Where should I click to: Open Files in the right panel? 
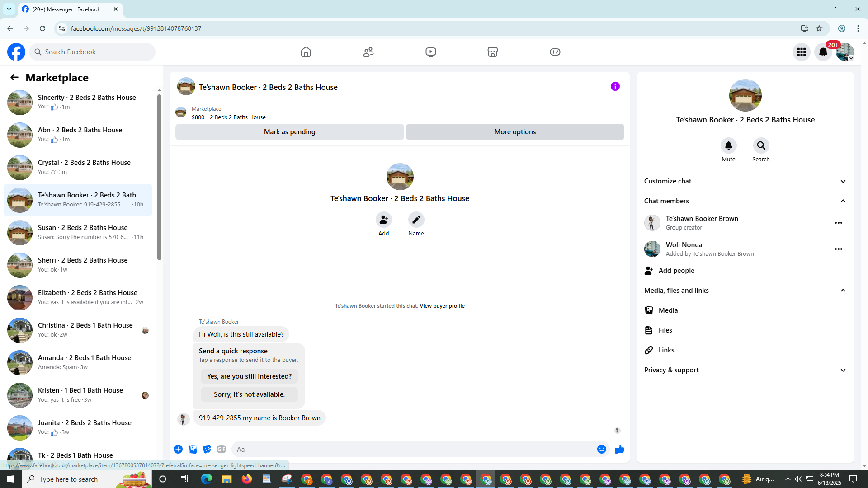point(745,330)
